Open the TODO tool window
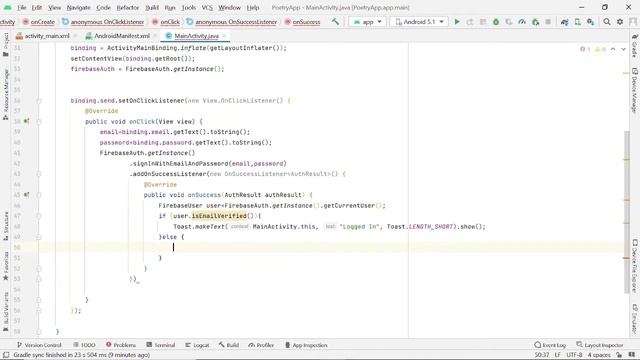Viewport: 640px width, 360px height. click(x=84, y=345)
